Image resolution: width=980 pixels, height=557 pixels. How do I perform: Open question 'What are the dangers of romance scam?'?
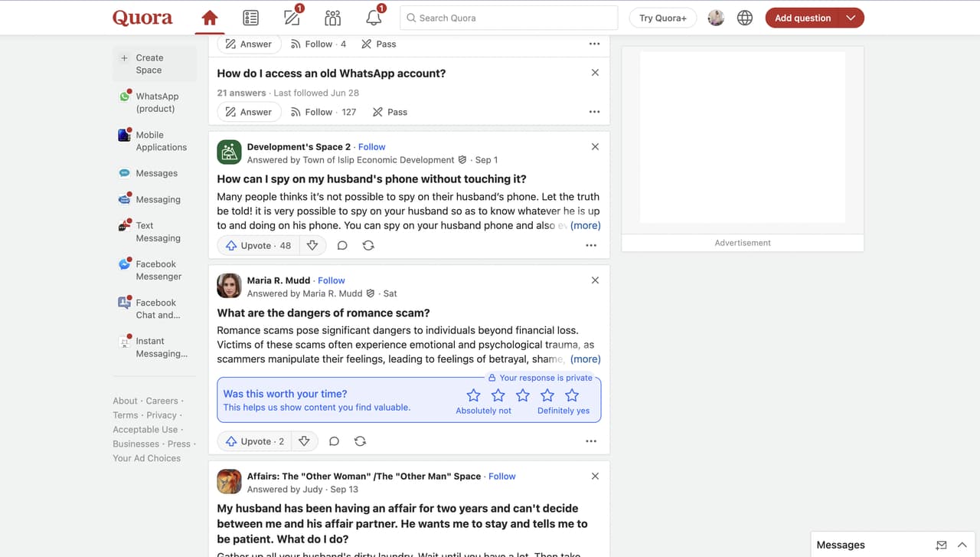pyautogui.click(x=323, y=313)
